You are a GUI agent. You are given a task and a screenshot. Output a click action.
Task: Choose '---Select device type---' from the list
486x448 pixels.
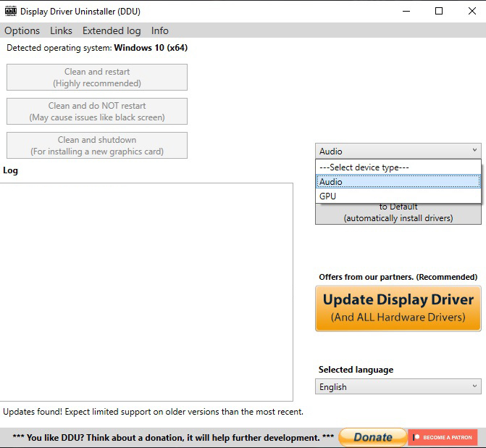[x=398, y=167]
